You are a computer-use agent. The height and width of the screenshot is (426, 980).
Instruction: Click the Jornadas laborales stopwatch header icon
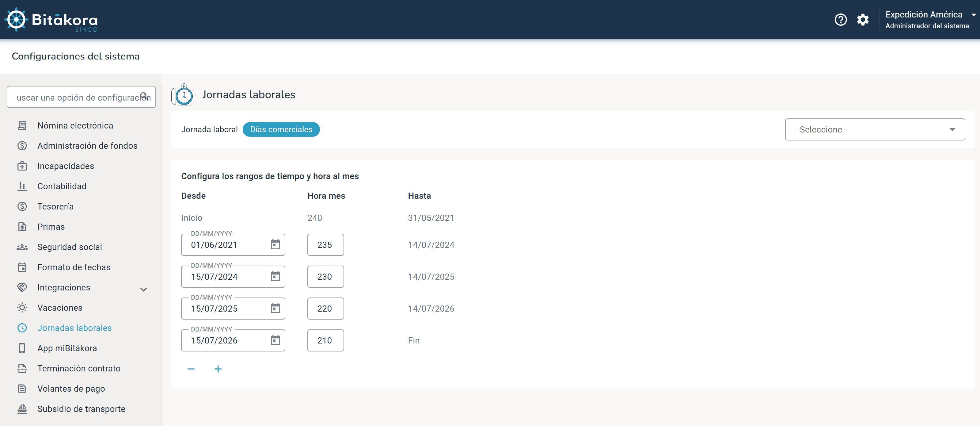tap(183, 94)
